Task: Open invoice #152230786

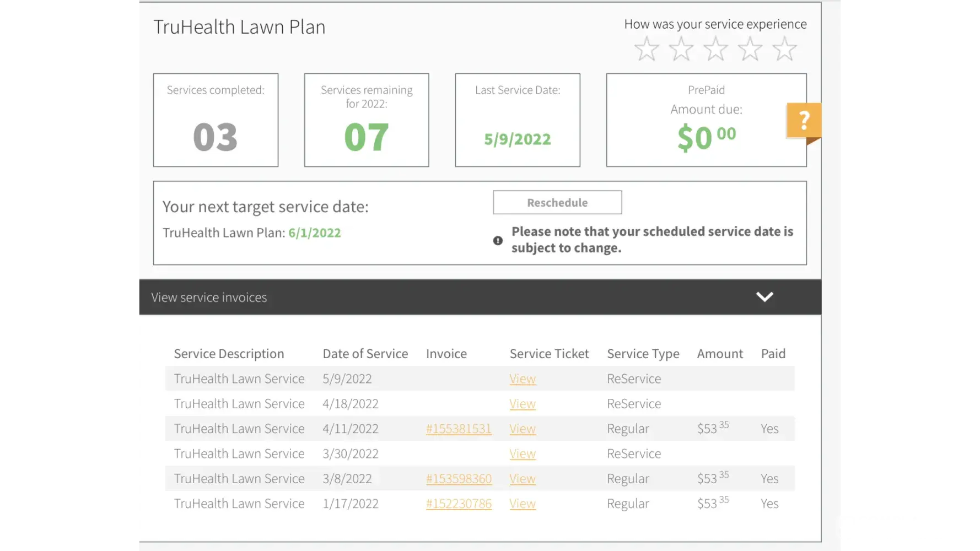Action: coord(459,504)
